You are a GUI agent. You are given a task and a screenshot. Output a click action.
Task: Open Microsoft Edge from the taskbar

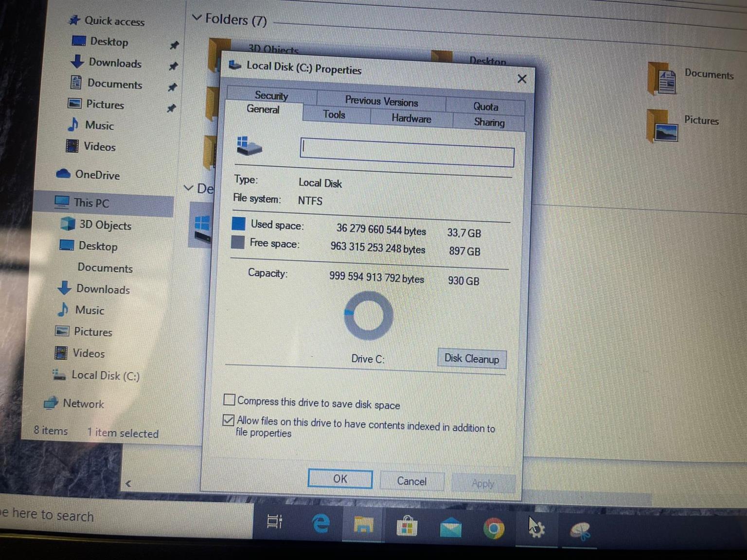pos(320,524)
